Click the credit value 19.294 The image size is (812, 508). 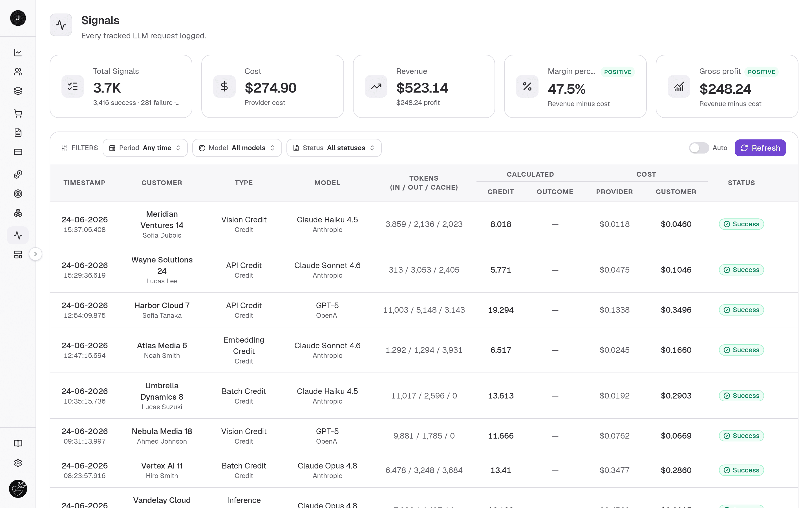501,310
